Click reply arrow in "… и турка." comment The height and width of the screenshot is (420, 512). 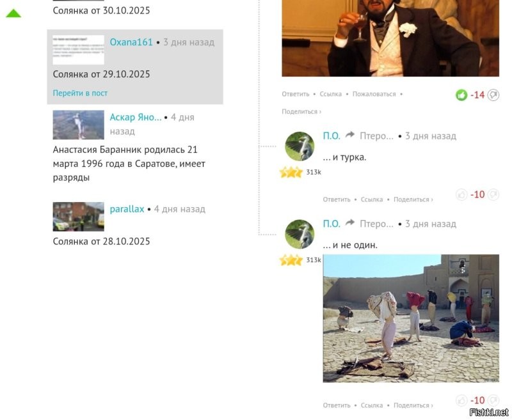click(x=349, y=135)
